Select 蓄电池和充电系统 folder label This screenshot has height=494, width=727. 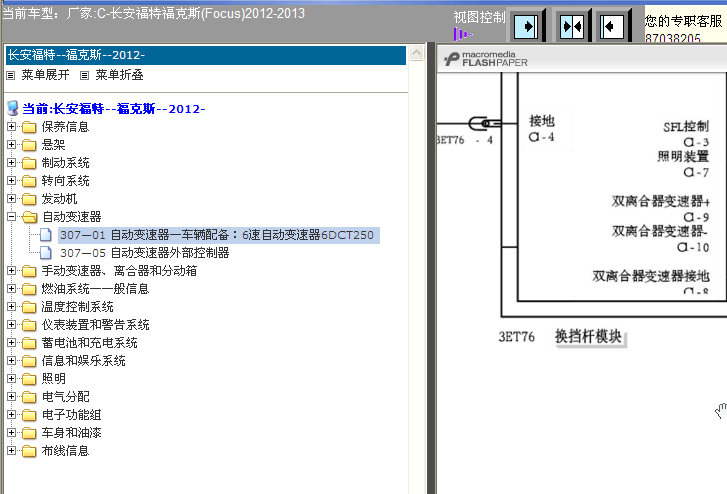(89, 343)
